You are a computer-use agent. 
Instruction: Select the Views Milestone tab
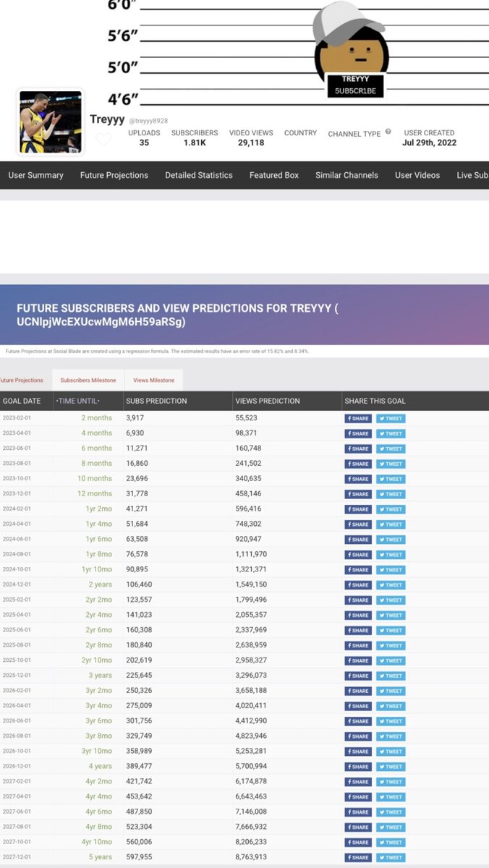click(x=153, y=380)
